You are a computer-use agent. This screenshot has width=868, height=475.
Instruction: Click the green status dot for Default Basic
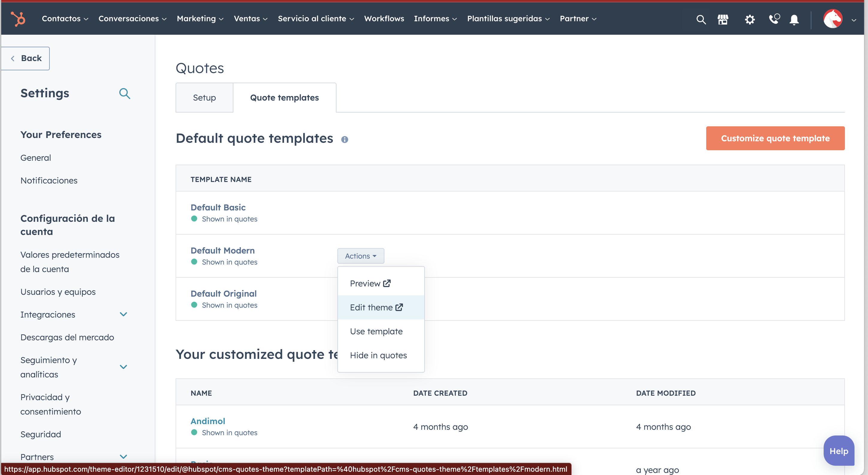tap(194, 218)
